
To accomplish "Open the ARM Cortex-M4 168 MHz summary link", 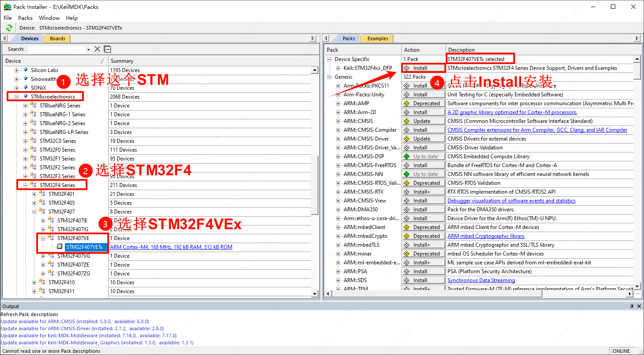I will tap(171, 247).
